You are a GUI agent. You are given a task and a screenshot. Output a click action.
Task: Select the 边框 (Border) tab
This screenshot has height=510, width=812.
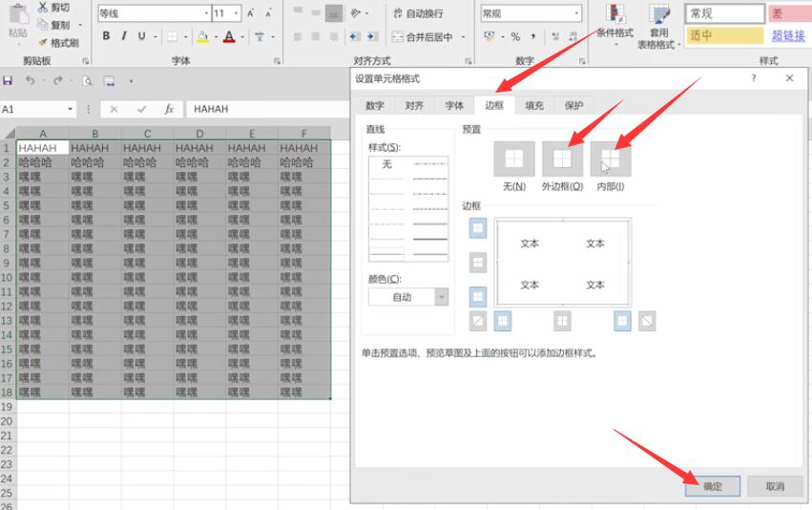(494, 105)
